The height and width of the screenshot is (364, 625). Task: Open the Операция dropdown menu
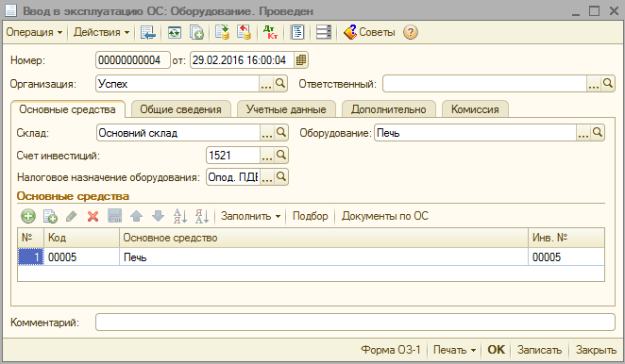click(34, 32)
